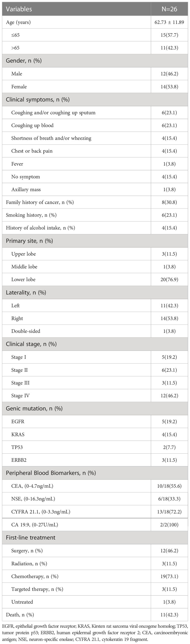The image size is (190, 644).
Task: Select the Female row value 14(53.8)
Action: 169,87
